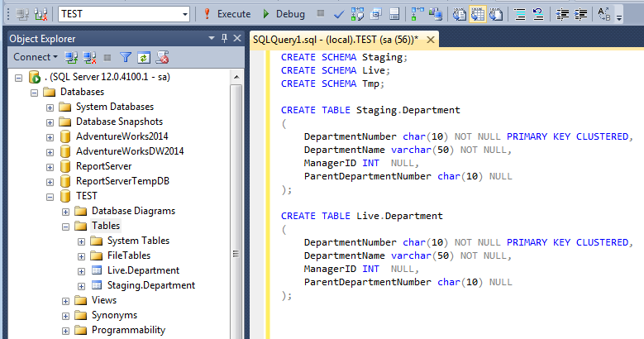Click the Connect query toolbar icon

pos(22,14)
